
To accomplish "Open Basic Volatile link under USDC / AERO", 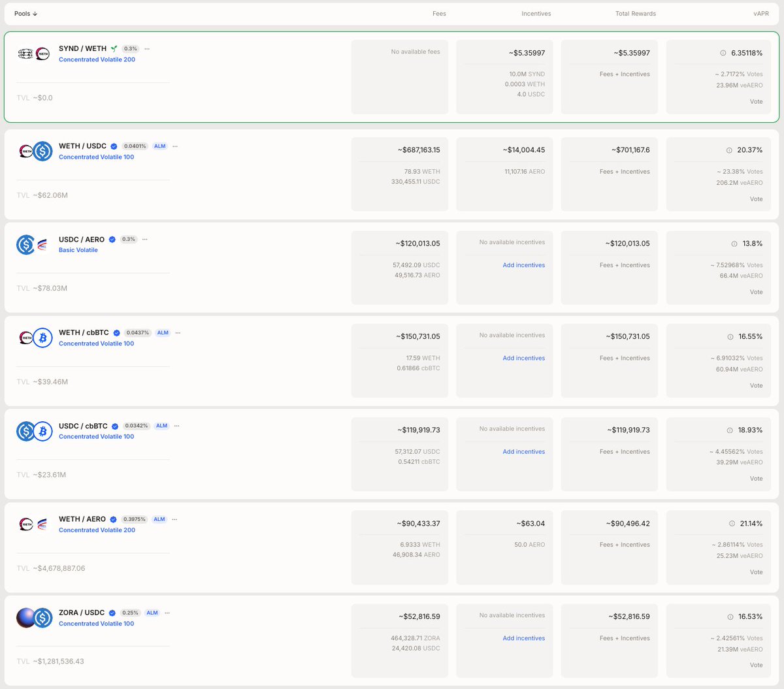I will [x=78, y=250].
